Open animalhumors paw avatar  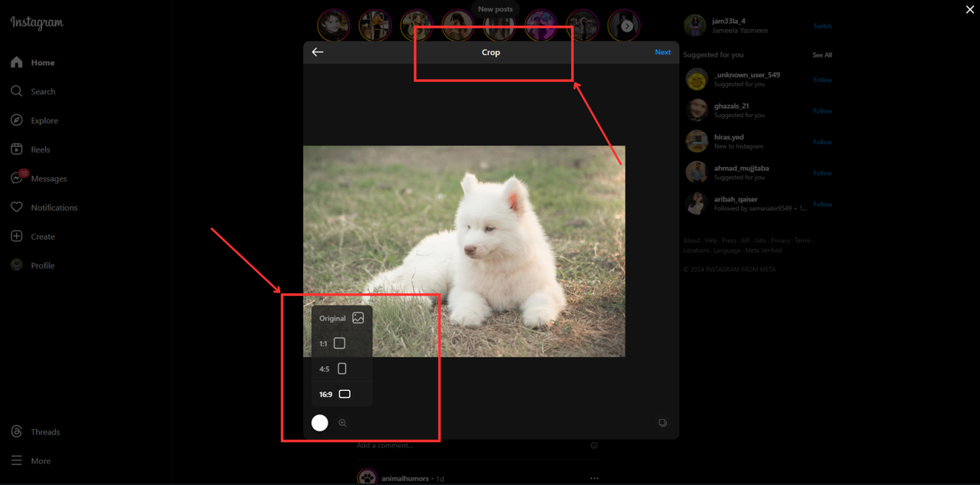367,478
